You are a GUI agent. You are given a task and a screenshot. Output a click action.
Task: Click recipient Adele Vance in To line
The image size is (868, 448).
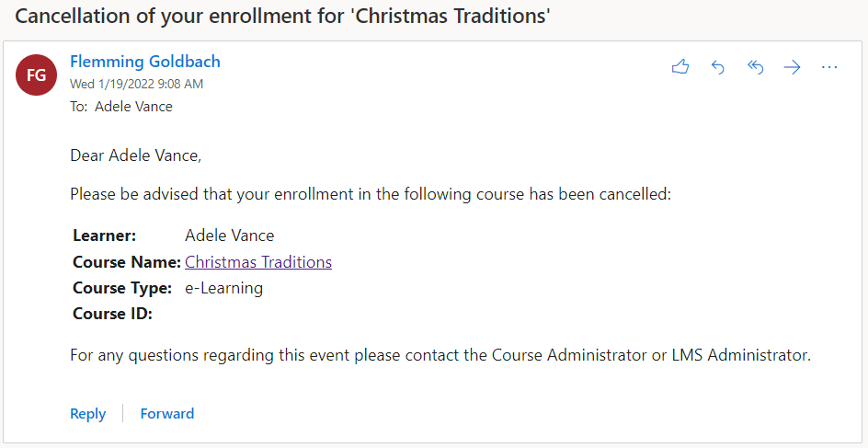[x=133, y=107]
